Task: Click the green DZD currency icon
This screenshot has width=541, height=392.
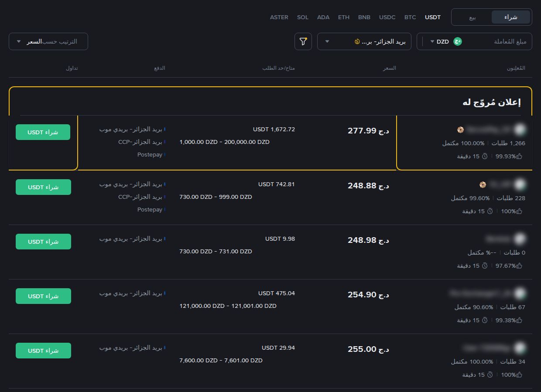Action: (x=458, y=41)
